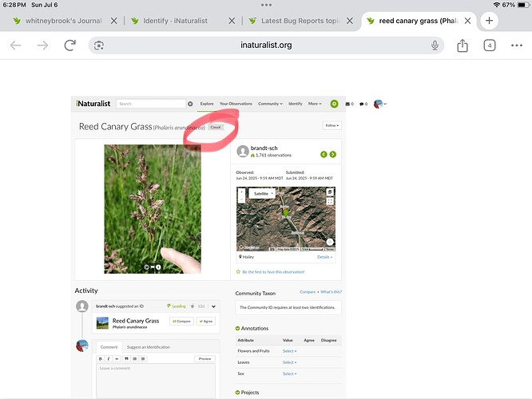Go forward with the browser forward arrow
Viewport: 532px width, 399px height.
point(42,45)
